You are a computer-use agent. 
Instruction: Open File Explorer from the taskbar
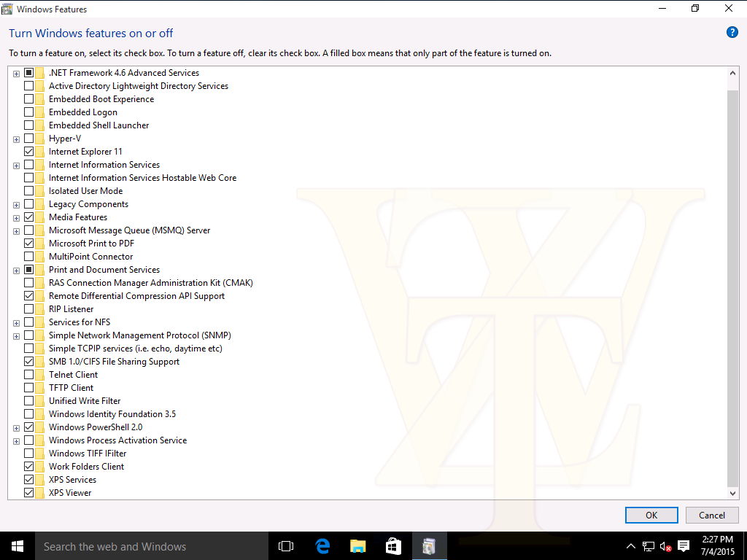pyautogui.click(x=357, y=546)
